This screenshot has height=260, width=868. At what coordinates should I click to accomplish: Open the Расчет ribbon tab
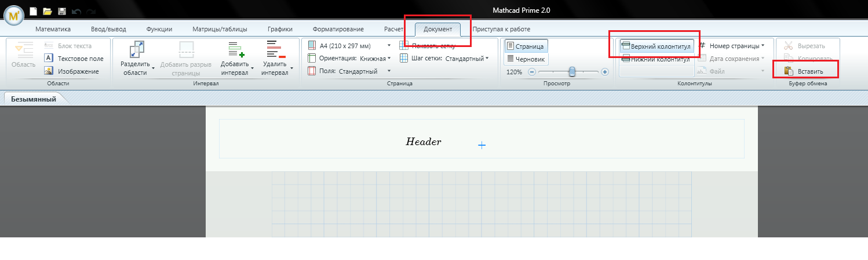pos(394,29)
